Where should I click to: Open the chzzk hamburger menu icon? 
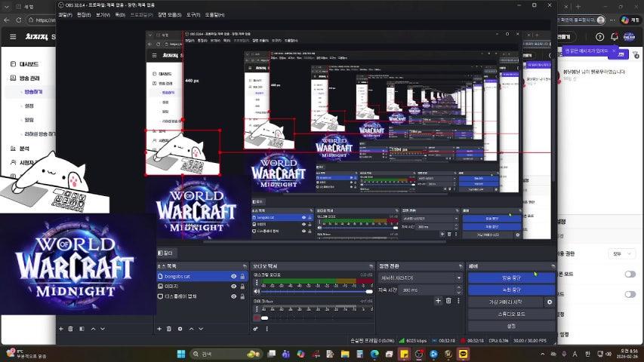[12, 36]
